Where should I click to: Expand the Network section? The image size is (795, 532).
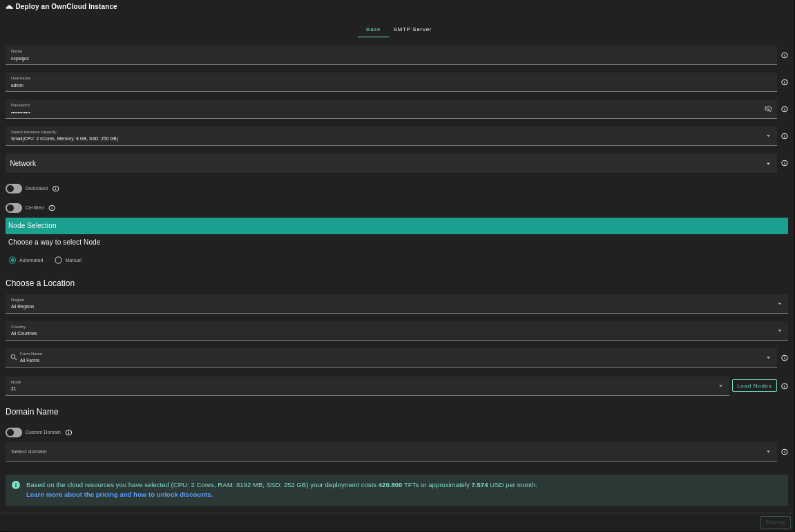(390, 164)
